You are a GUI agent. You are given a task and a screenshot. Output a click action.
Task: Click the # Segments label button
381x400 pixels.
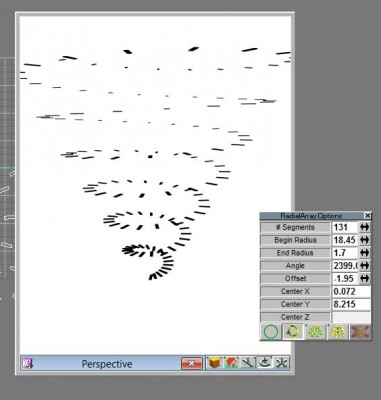(x=295, y=227)
